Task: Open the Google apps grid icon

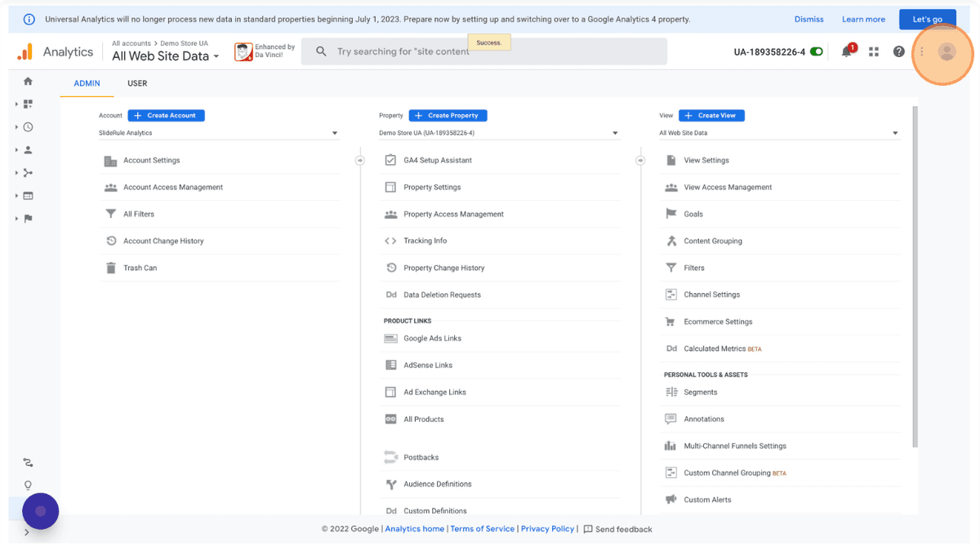Action: (874, 51)
